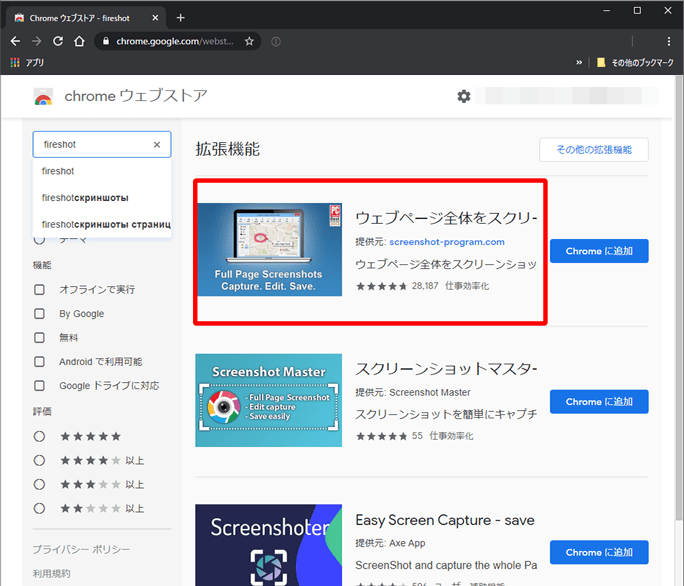Open プライバシー ポリシー link
The width and height of the screenshot is (684, 586).
coord(81,549)
